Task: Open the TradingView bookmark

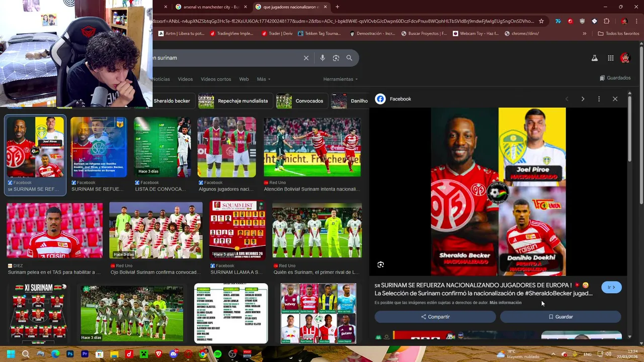Action: point(232,34)
